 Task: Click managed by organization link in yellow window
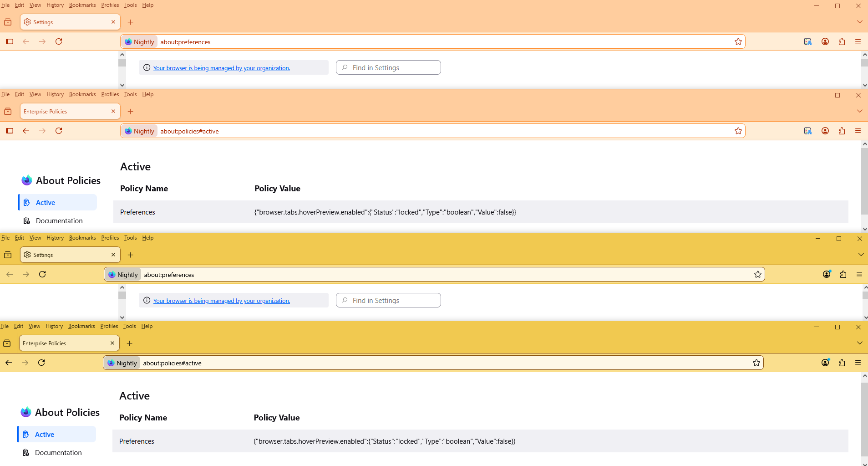[221, 301]
